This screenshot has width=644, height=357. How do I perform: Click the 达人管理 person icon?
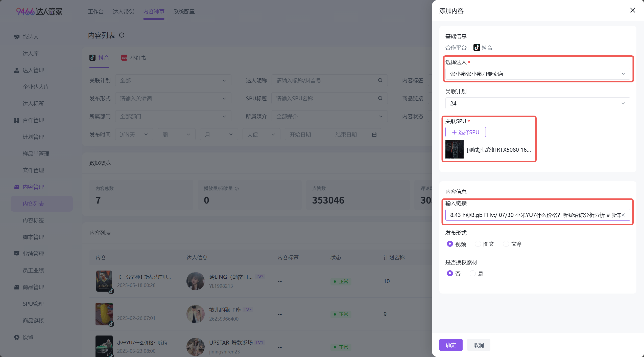coord(17,70)
